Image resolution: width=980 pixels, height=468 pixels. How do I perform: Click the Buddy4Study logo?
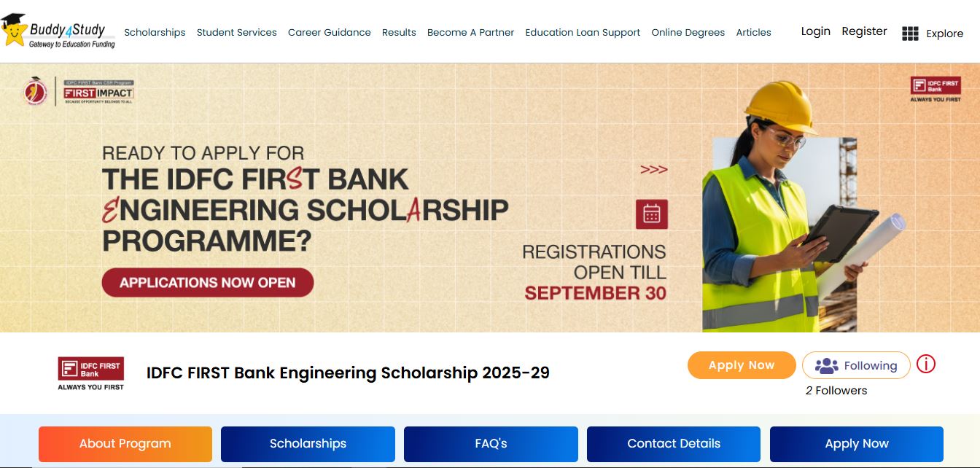pyautogui.click(x=58, y=31)
